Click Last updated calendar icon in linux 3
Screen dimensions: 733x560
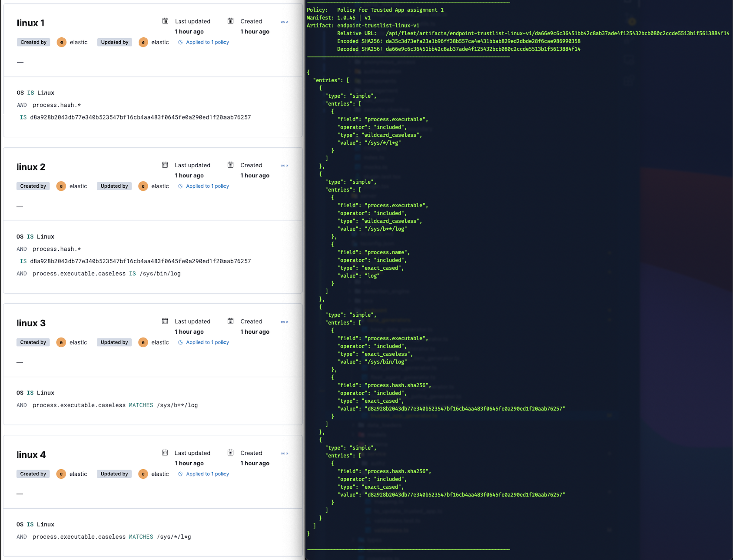click(165, 321)
